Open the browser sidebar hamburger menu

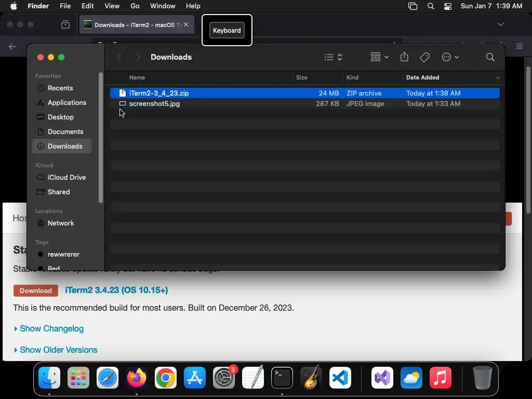(x=520, y=46)
